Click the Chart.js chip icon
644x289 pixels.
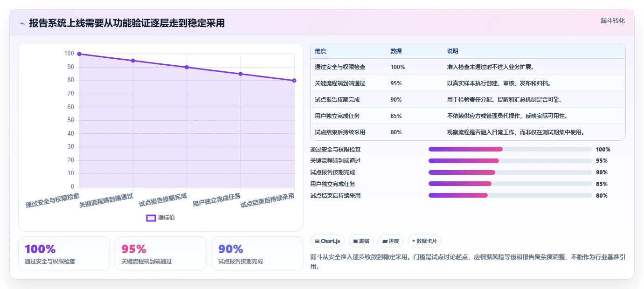tap(317, 241)
